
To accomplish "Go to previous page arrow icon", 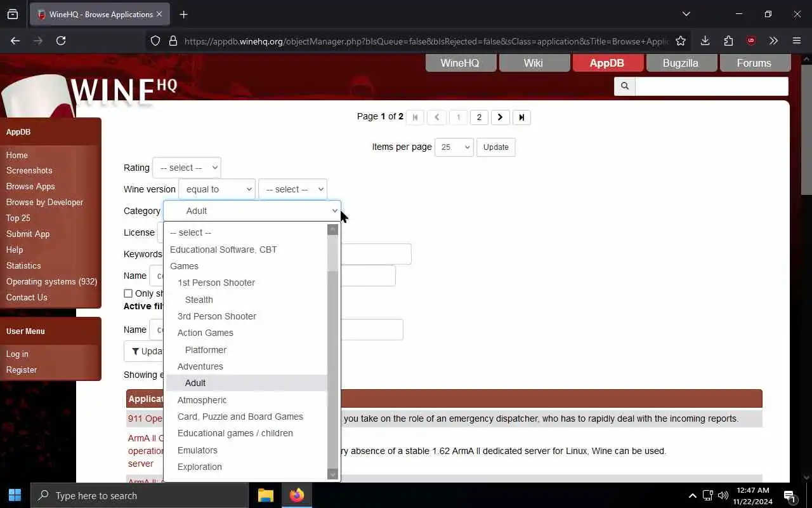I will coord(436,117).
